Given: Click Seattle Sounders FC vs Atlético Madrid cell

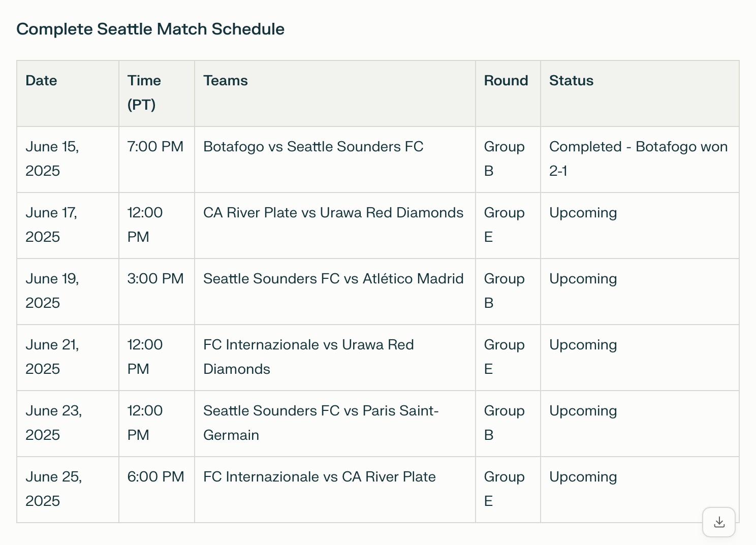Looking at the screenshot, I should tap(333, 279).
